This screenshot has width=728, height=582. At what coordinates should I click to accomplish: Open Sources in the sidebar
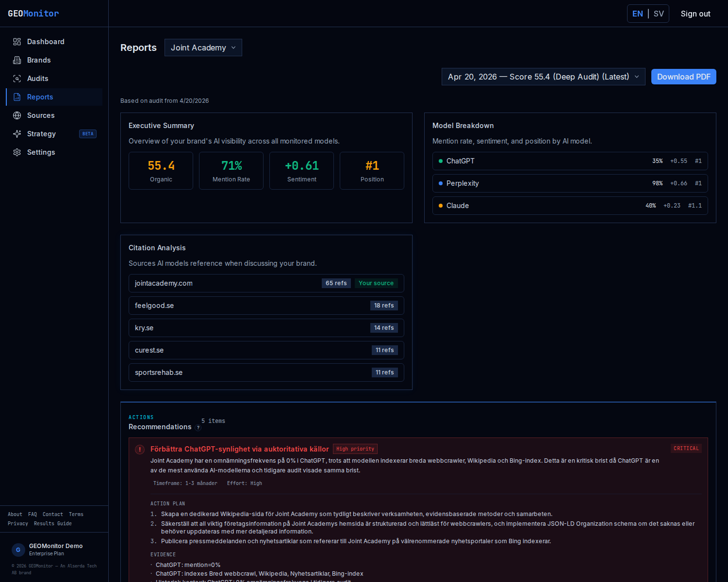click(x=54, y=115)
